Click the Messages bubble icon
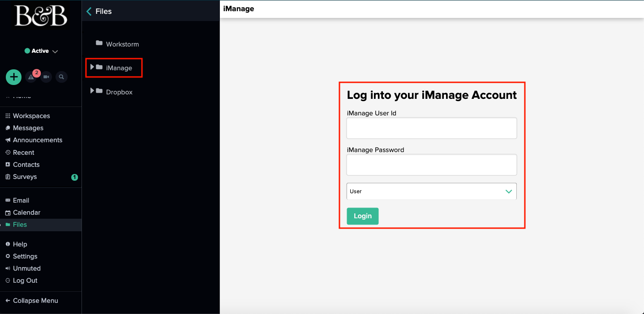 8,128
